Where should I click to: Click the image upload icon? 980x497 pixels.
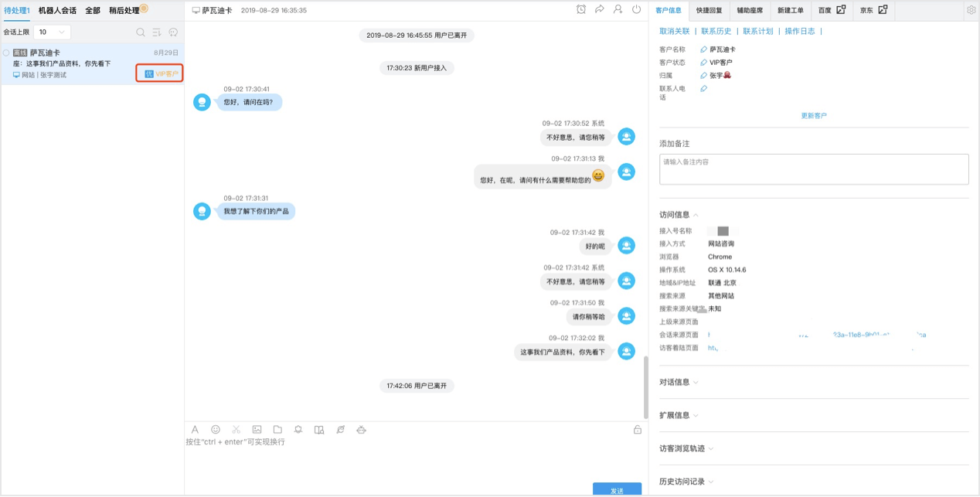[257, 430]
